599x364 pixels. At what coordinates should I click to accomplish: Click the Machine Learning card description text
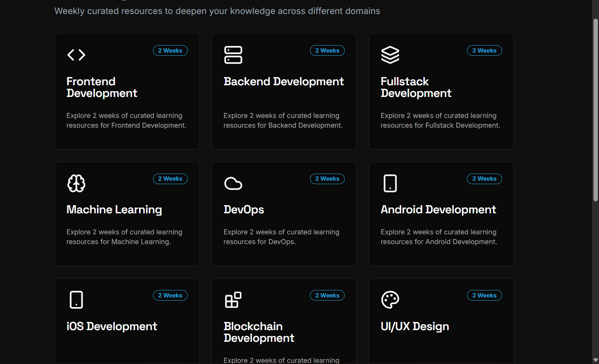click(x=124, y=237)
